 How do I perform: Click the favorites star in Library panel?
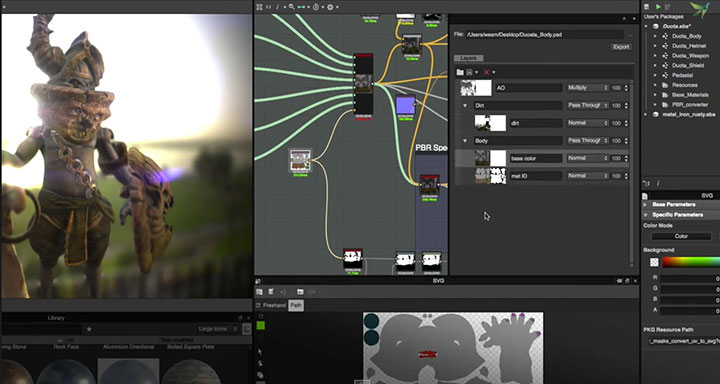pos(89,329)
